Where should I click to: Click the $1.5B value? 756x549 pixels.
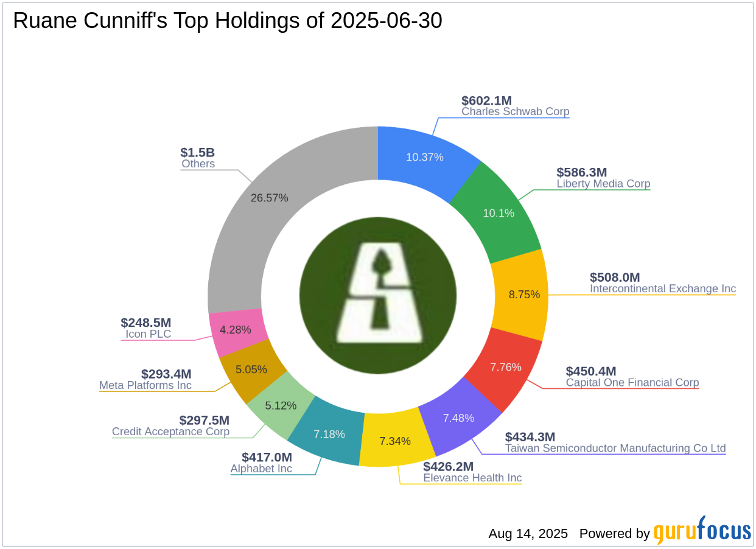(197, 152)
